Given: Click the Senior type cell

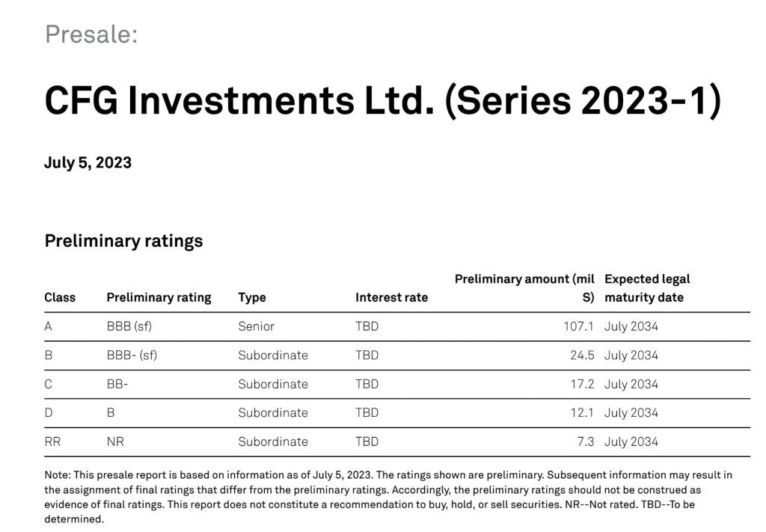Looking at the screenshot, I should [256, 326].
